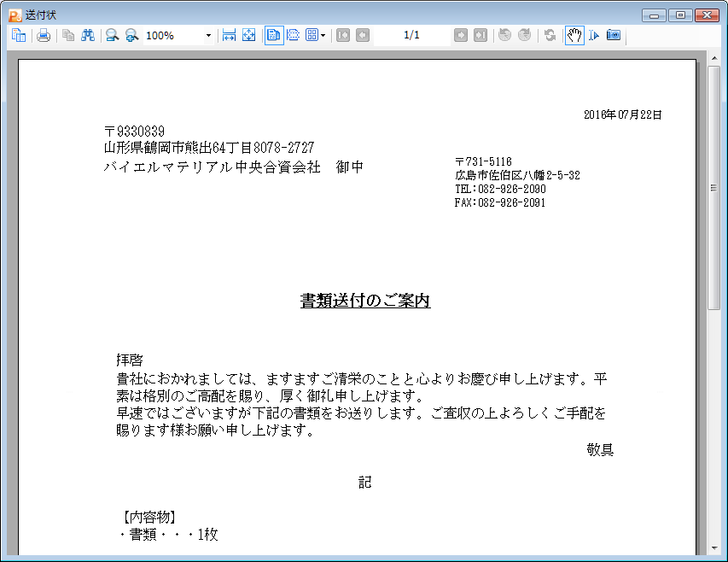Go to last page
Viewport: 728px width, 562px height.
[x=480, y=35]
